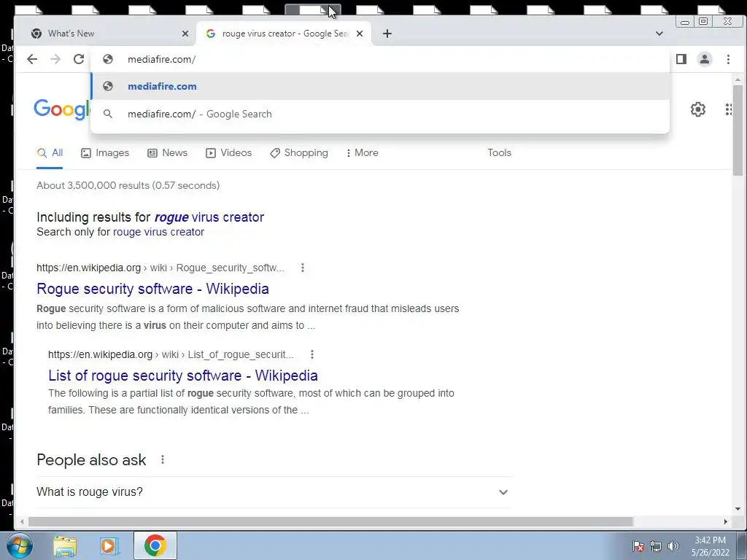Click the taskbar clock showing 3:42 PM
Viewport: 747px width, 560px height.
(x=711, y=546)
